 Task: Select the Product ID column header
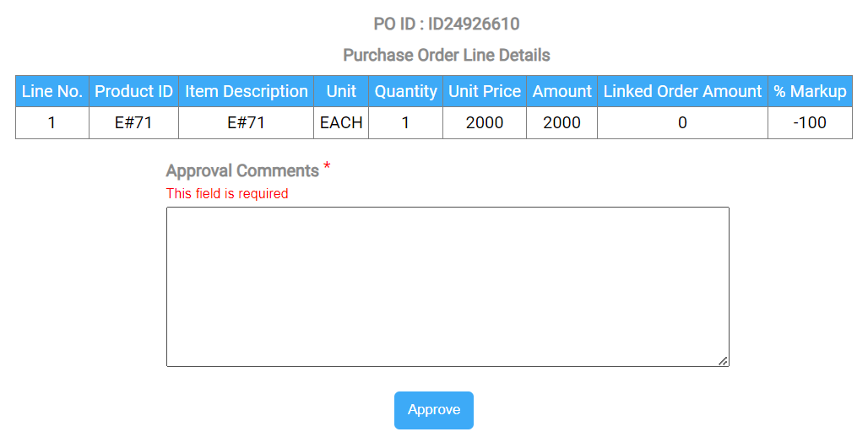coord(133,92)
